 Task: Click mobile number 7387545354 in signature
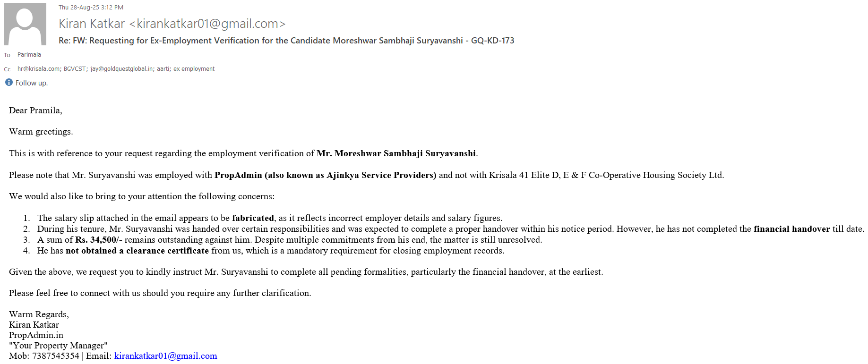point(56,356)
